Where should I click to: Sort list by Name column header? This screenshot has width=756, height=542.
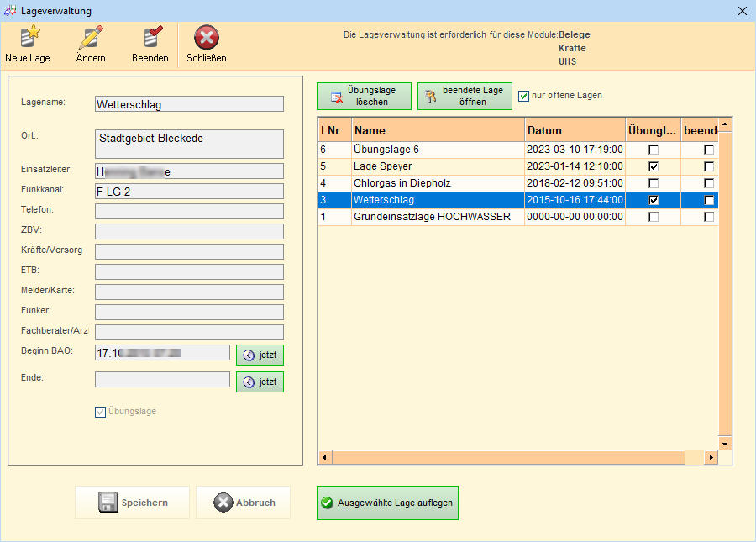(438, 131)
